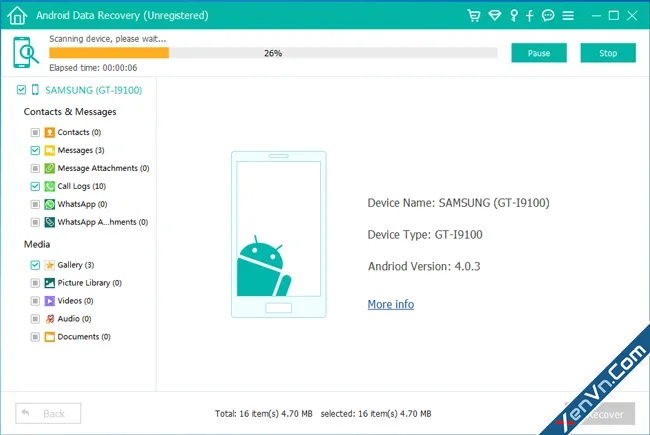Click the scanning progress bar at 26%
The width and height of the screenshot is (650, 435).
(273, 53)
